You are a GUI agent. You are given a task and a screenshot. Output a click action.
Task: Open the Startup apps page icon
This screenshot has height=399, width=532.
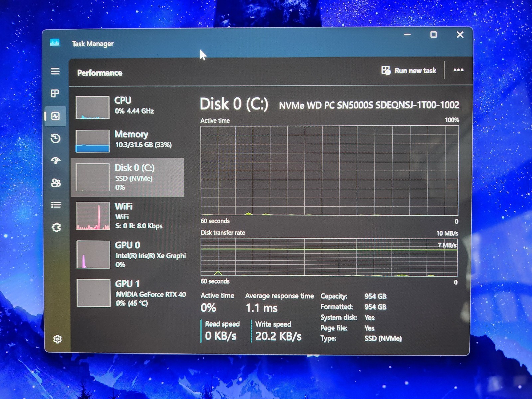[x=56, y=161]
